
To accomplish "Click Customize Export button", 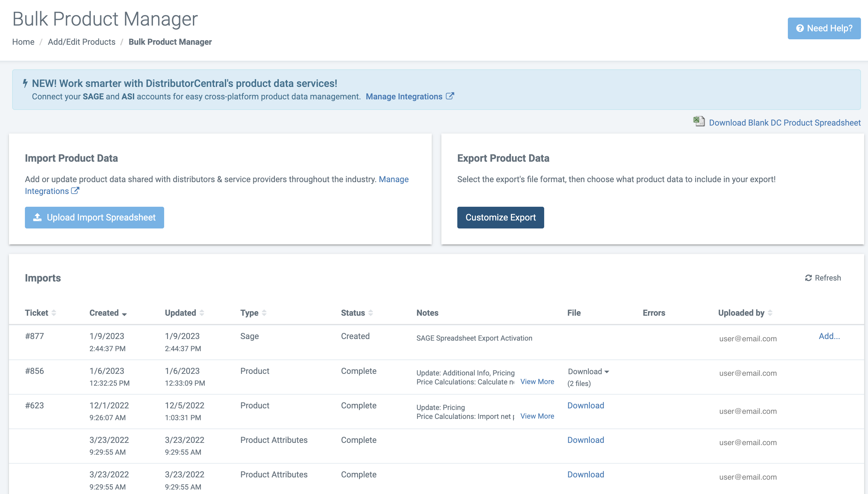I will 500,218.
